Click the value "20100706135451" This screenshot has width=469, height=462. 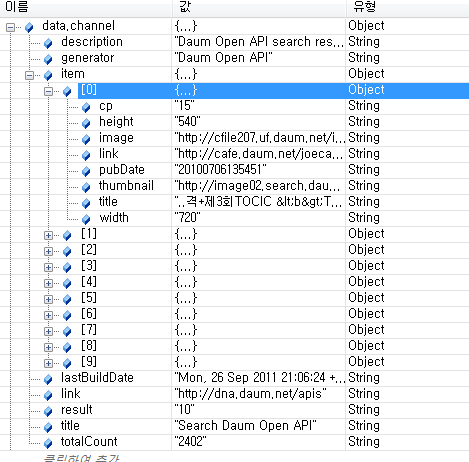tap(220, 170)
